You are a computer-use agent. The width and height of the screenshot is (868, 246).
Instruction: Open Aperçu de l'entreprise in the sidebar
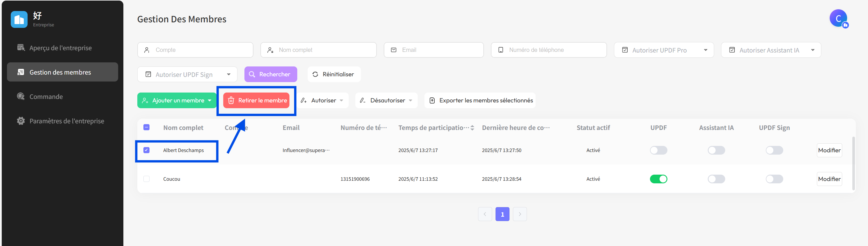[x=62, y=48]
